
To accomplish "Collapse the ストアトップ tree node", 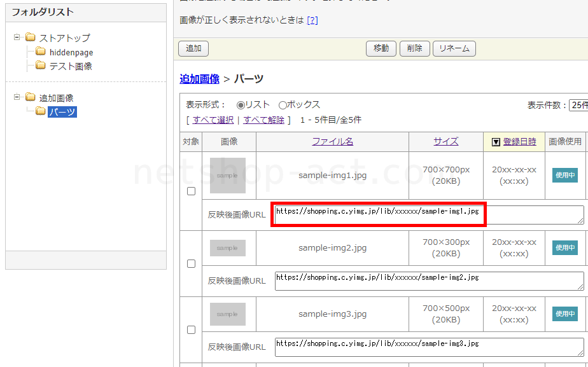I will coord(17,38).
